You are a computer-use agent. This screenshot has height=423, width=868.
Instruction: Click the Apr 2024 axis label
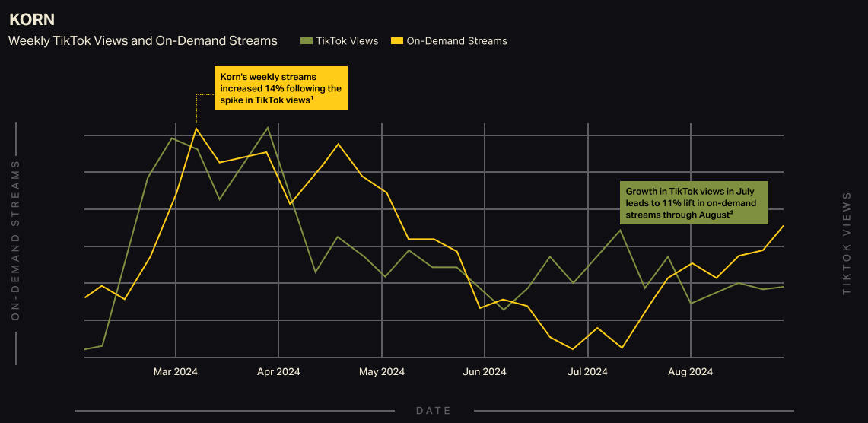click(278, 372)
